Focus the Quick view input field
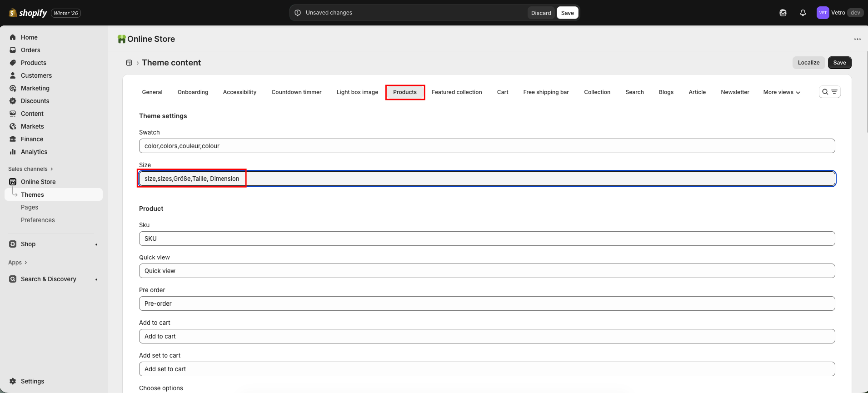 click(x=487, y=271)
